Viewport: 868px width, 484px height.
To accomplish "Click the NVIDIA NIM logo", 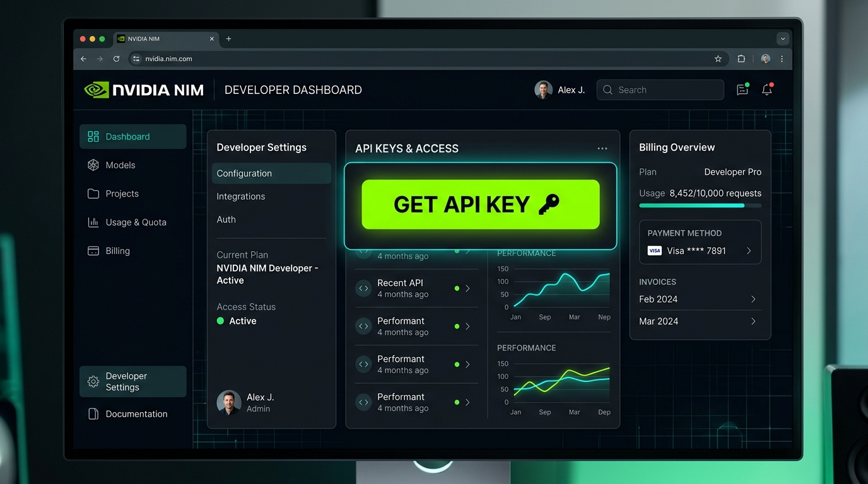I will [x=144, y=89].
